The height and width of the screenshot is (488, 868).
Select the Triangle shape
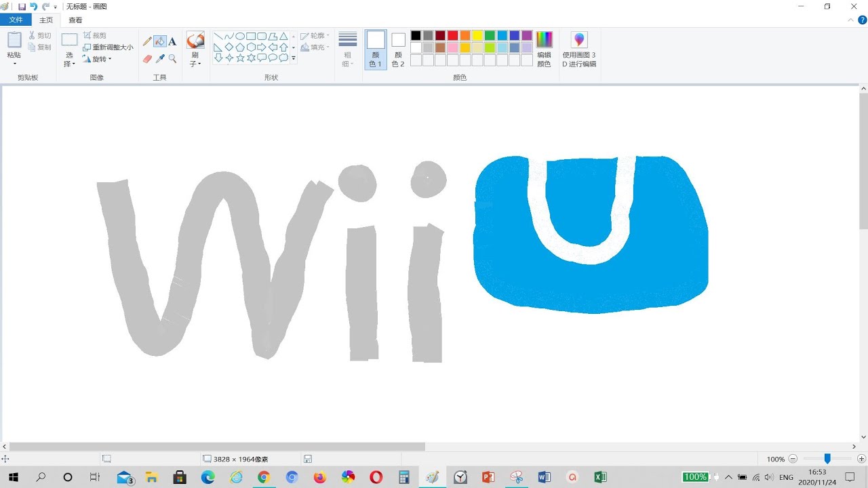click(x=283, y=37)
